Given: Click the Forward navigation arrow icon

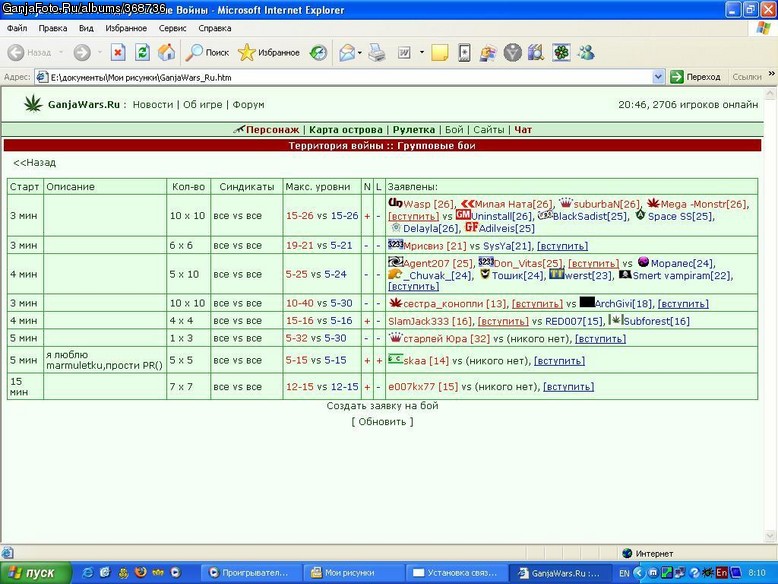Looking at the screenshot, I should (x=82, y=53).
